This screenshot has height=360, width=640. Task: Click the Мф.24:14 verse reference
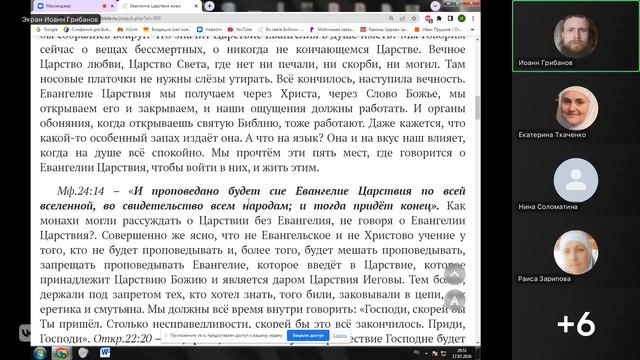pos(80,191)
